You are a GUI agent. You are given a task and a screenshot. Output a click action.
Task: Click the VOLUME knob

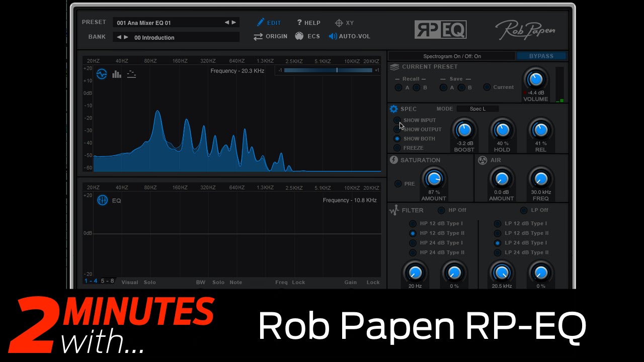pos(536,79)
